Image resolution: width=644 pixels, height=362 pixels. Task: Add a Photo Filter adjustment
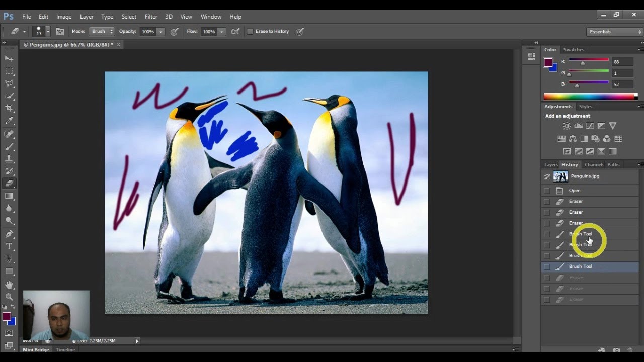pyautogui.click(x=596, y=139)
